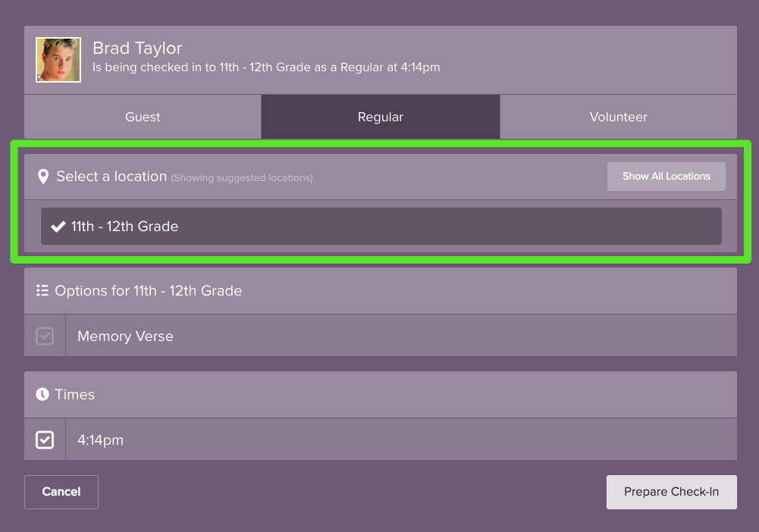Switch to the Guest tab
759x532 pixels.
click(x=143, y=117)
